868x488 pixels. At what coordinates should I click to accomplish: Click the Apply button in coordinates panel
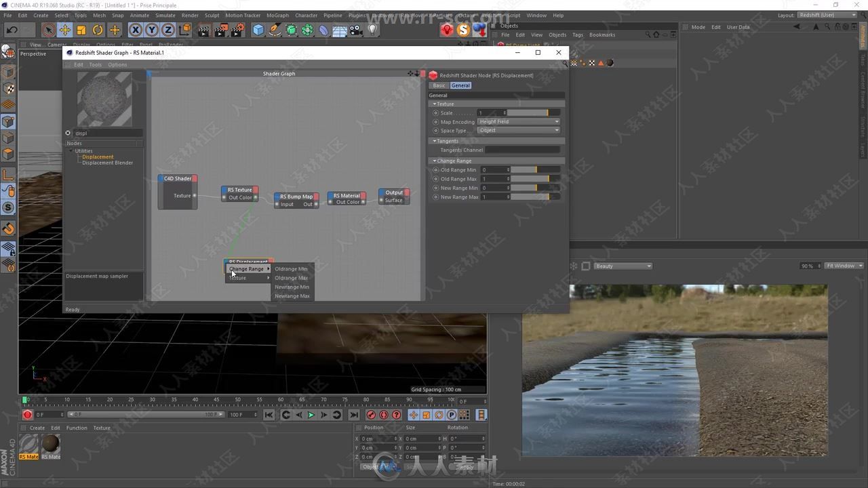click(467, 467)
